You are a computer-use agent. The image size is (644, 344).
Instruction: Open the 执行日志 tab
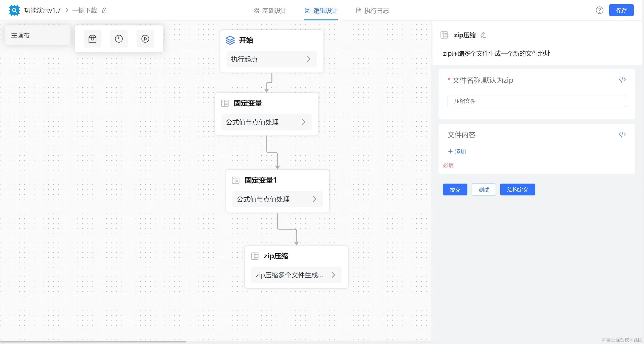[x=373, y=11]
